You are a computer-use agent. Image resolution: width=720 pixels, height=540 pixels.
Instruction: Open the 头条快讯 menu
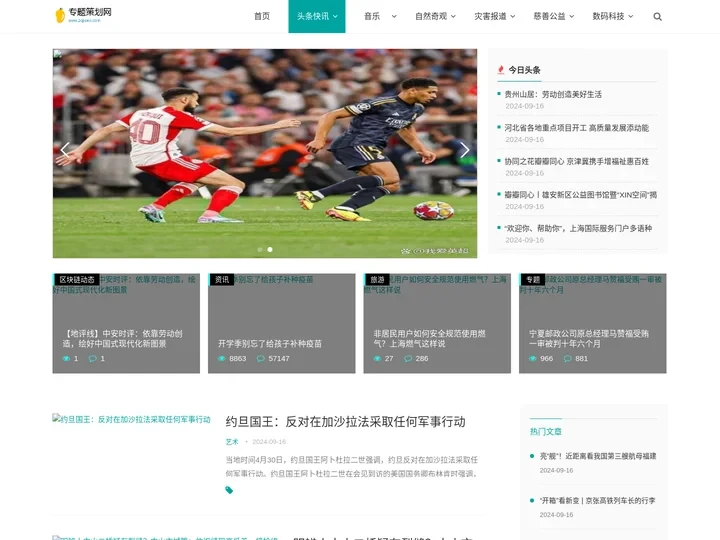(x=317, y=17)
